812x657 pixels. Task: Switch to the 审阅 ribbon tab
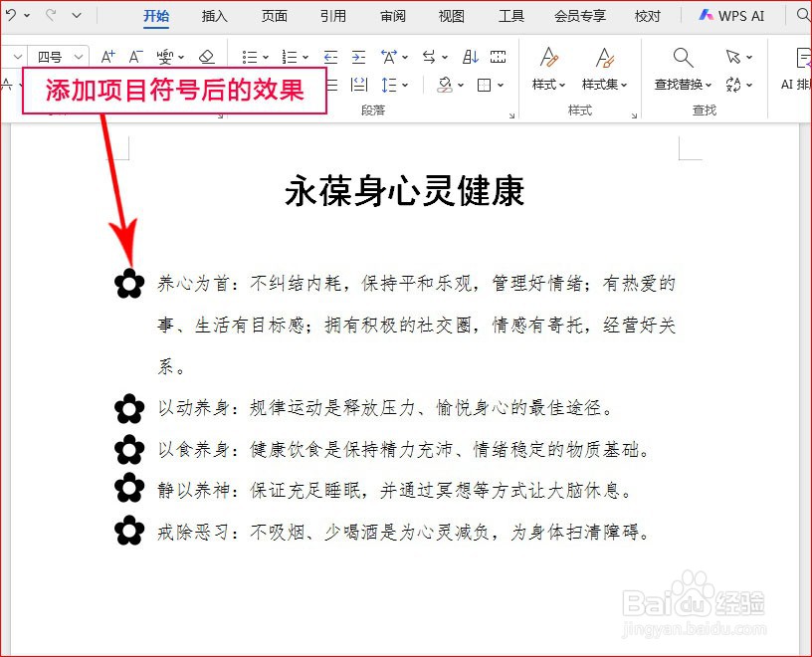click(392, 16)
